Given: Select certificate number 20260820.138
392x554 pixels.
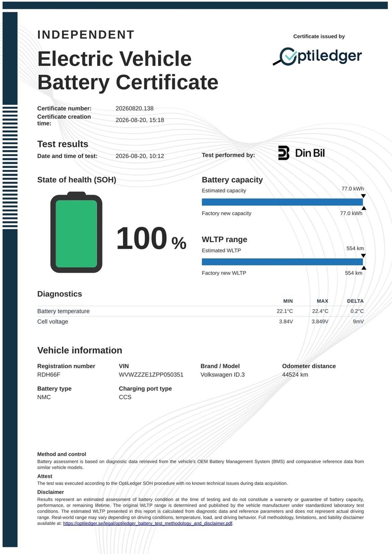Looking at the screenshot, I should pyautogui.click(x=134, y=109).
